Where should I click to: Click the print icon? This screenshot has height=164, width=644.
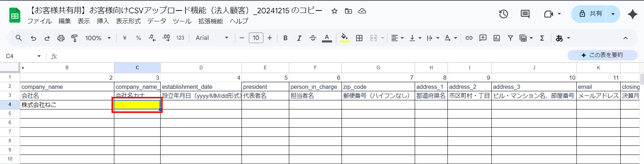(61, 38)
